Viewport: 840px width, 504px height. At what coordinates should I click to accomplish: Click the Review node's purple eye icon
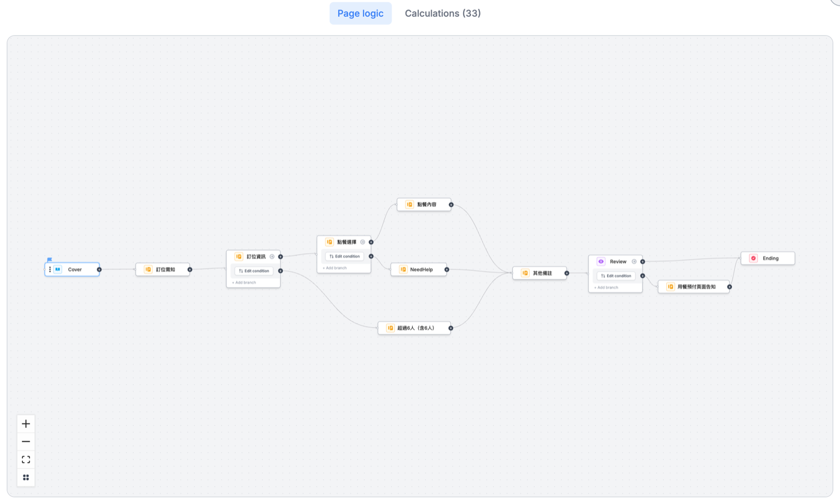click(x=601, y=262)
